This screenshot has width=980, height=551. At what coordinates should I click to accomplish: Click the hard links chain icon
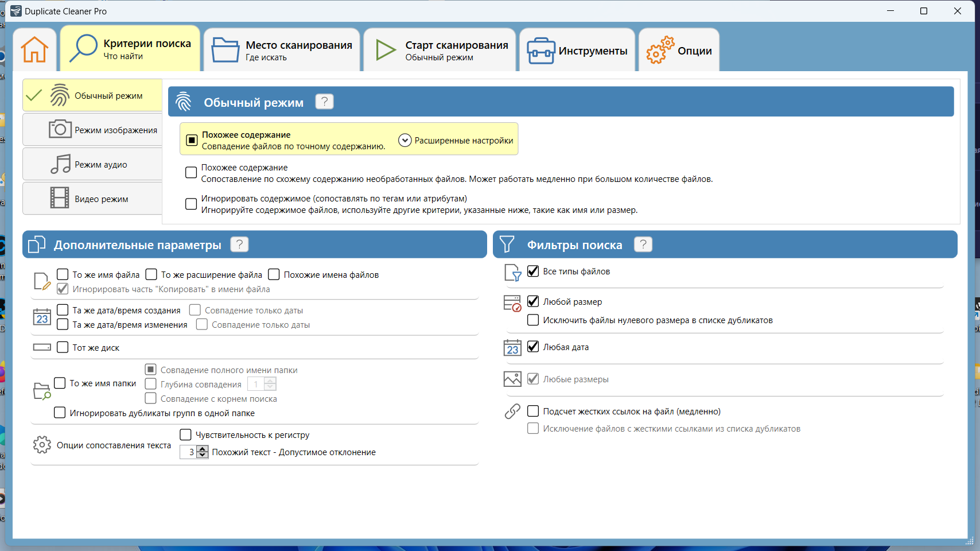coord(512,411)
